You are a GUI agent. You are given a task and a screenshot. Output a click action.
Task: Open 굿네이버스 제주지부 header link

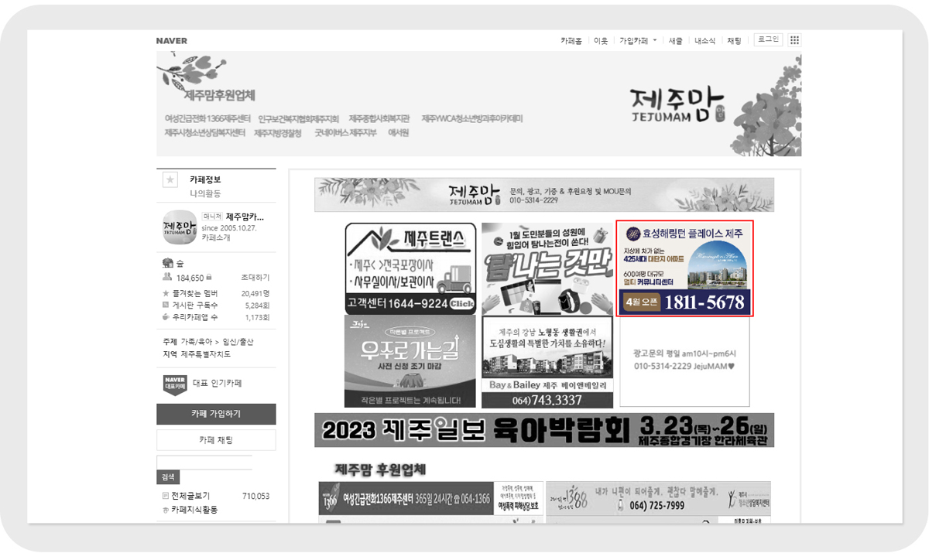[345, 133]
